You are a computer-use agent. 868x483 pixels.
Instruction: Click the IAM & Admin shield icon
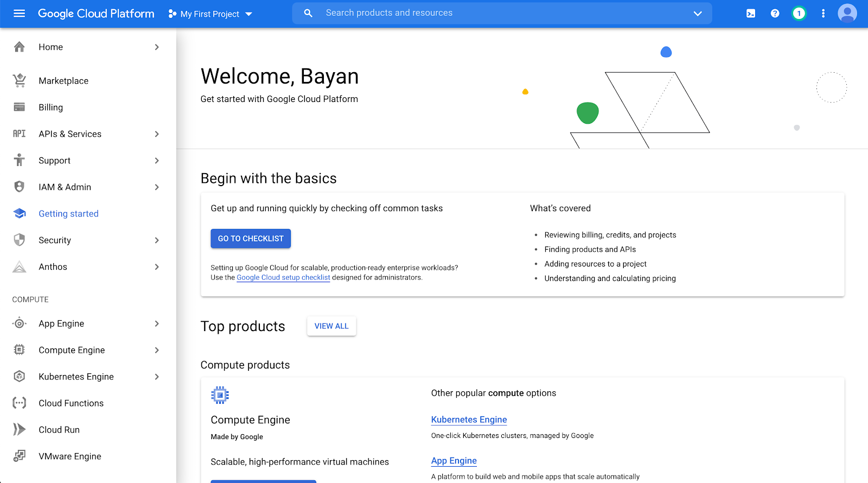click(x=20, y=187)
